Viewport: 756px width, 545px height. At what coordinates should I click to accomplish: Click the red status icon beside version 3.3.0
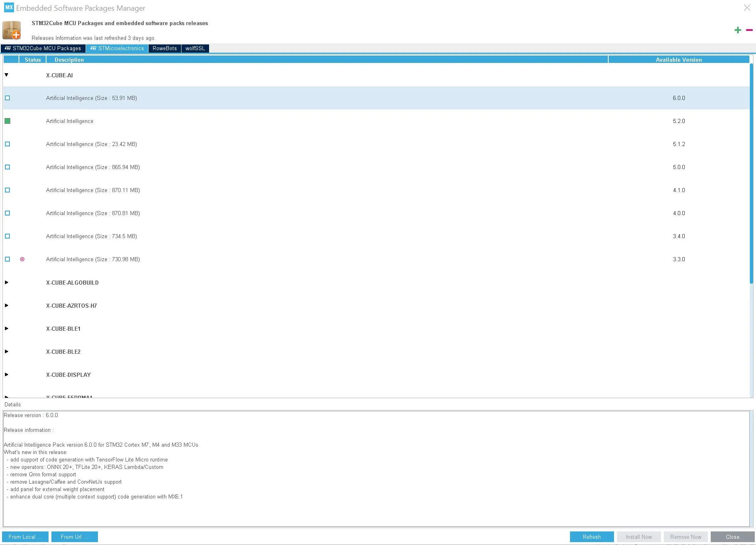click(22, 259)
